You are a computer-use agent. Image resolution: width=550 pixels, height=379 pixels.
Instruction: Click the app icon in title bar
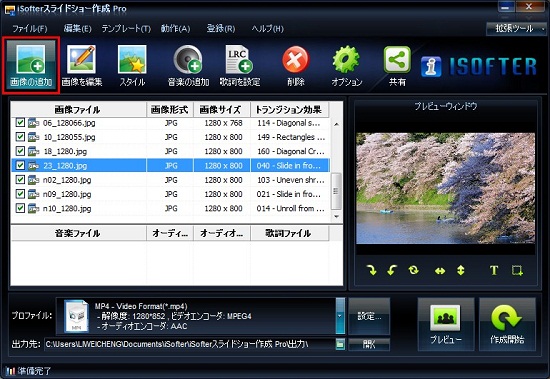tap(10, 9)
